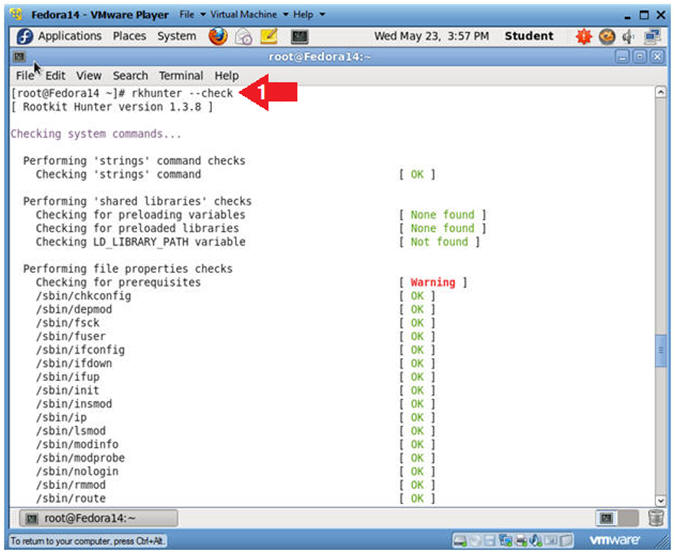Expand the Virtual Machine dropdown menu
675x554 pixels.
(249, 15)
